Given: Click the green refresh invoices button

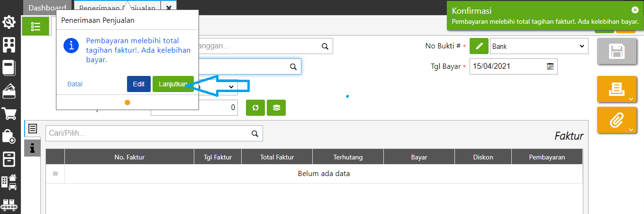Looking at the screenshot, I should (255, 108).
